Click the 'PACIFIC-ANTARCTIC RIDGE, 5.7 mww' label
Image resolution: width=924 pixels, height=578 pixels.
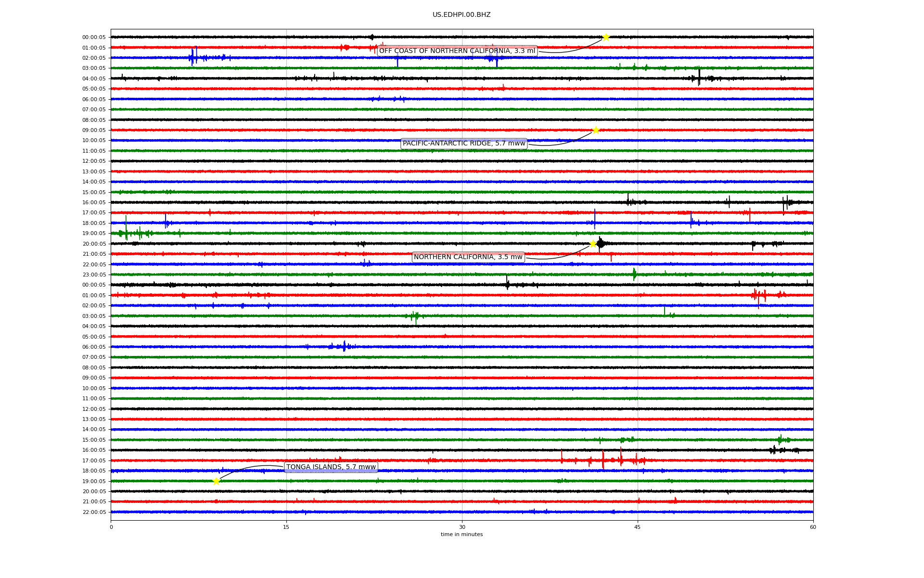coord(463,144)
